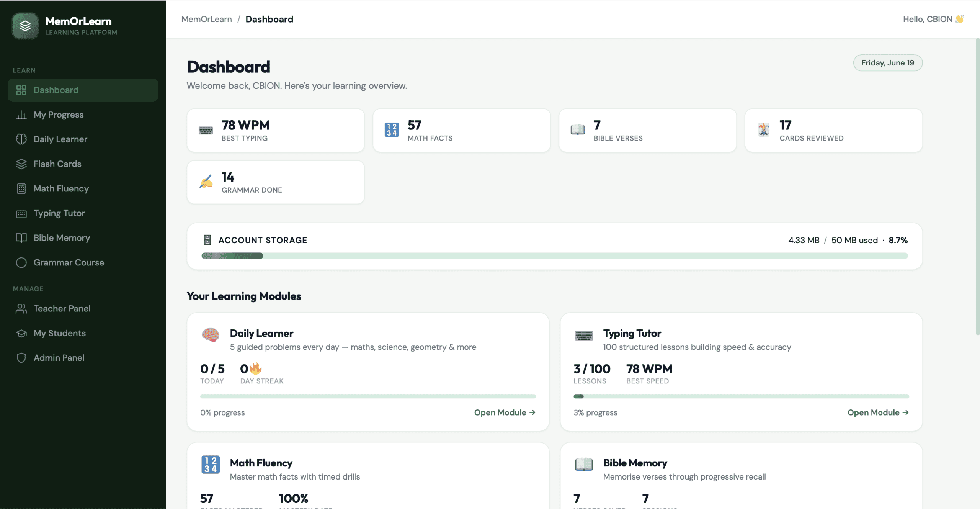Click the Math Fluency calculator icon in sidebar
The height and width of the screenshot is (509, 980).
click(21, 189)
